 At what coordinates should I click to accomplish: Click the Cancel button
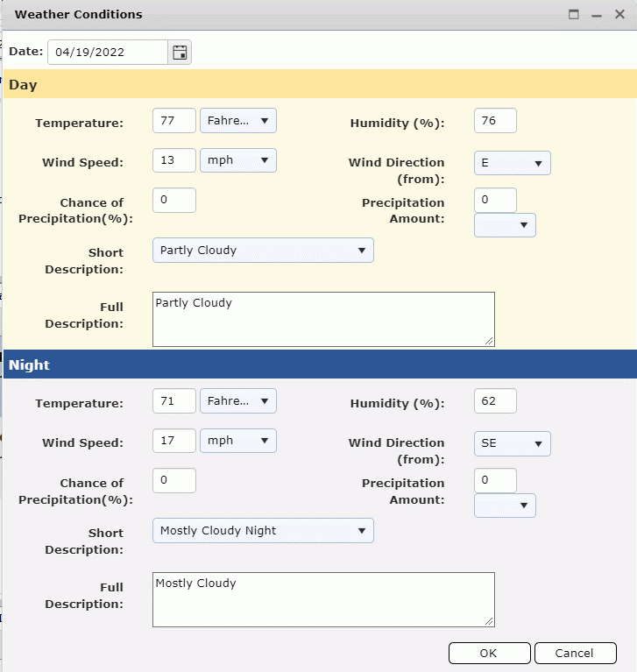click(575, 653)
